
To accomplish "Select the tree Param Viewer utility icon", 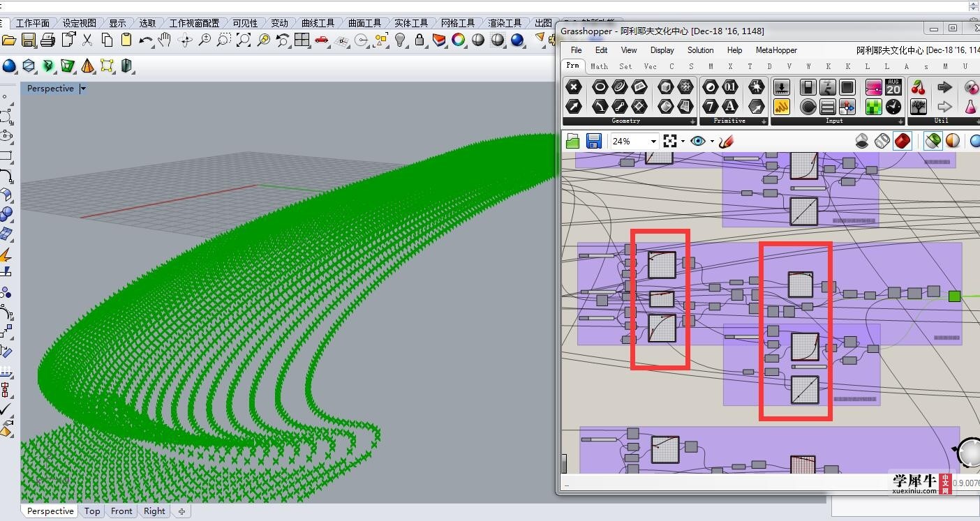I will pyautogui.click(x=919, y=106).
